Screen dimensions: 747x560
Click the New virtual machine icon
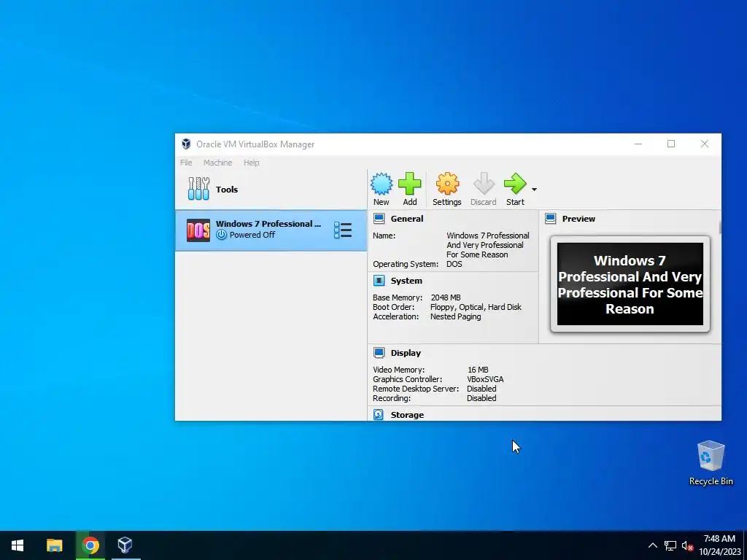coord(381,184)
